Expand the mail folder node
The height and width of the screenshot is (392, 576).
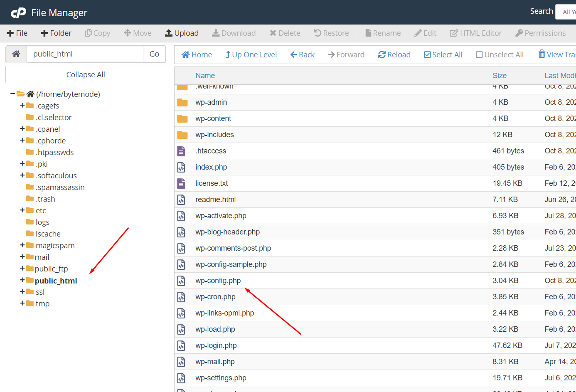tap(22, 257)
